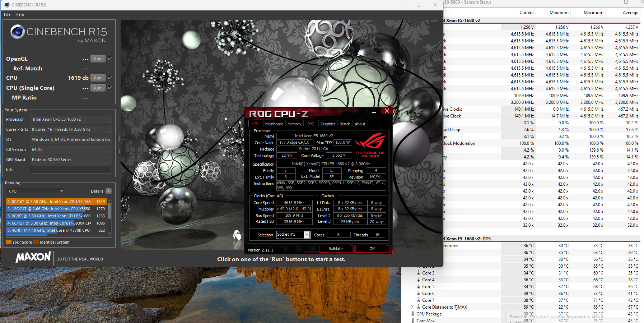Click thermometer icon beside Core Max
The height and width of the screenshot is (323, 644).
(x=413, y=320)
